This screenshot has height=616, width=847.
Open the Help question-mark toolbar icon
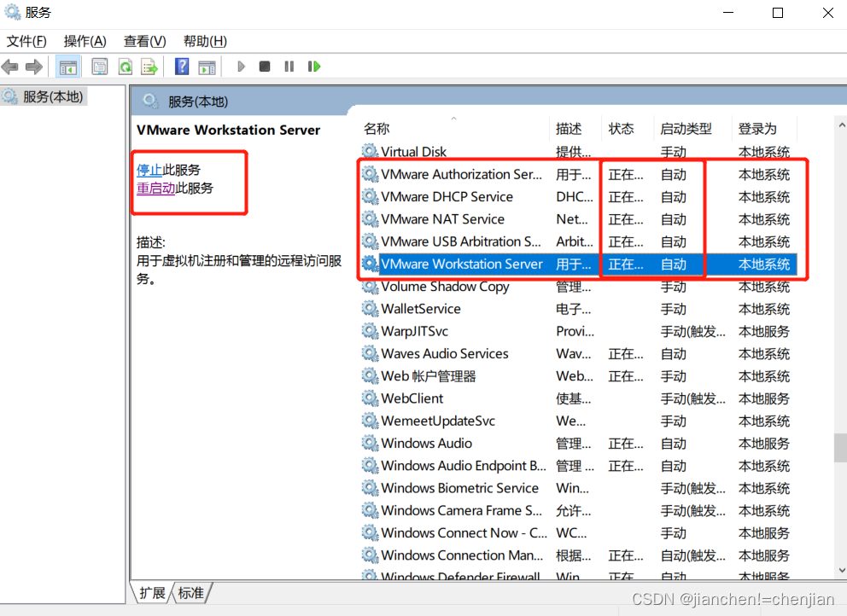pos(182,67)
